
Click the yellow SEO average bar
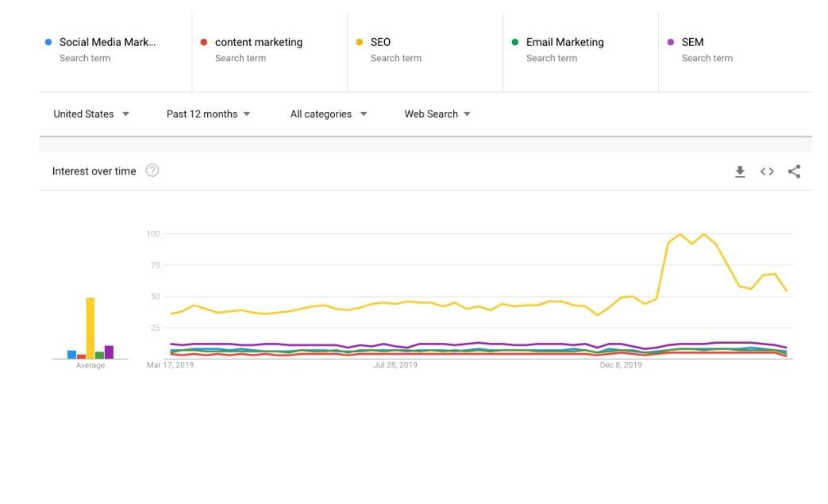click(x=91, y=329)
